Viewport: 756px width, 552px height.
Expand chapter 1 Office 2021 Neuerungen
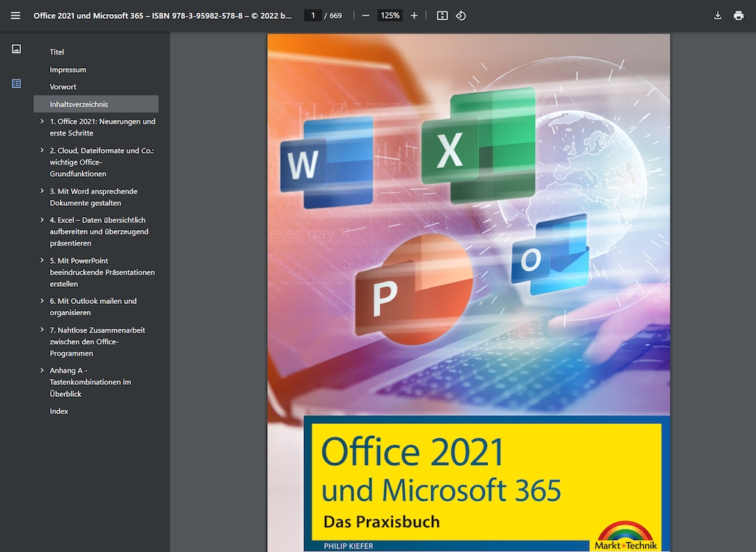coord(42,121)
